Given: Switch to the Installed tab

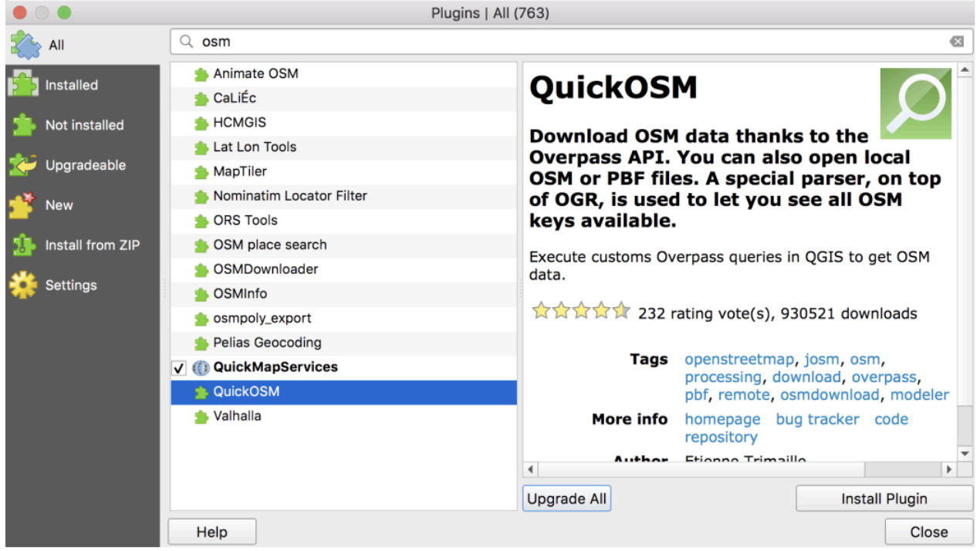Looking at the screenshot, I should [83, 85].
